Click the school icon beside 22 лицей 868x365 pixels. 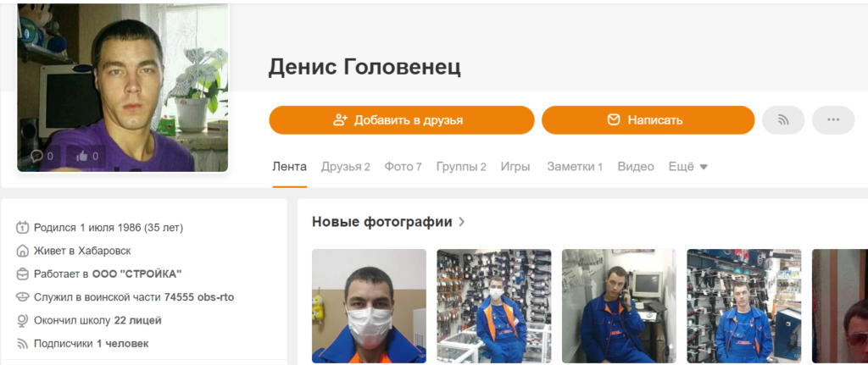coord(22,320)
